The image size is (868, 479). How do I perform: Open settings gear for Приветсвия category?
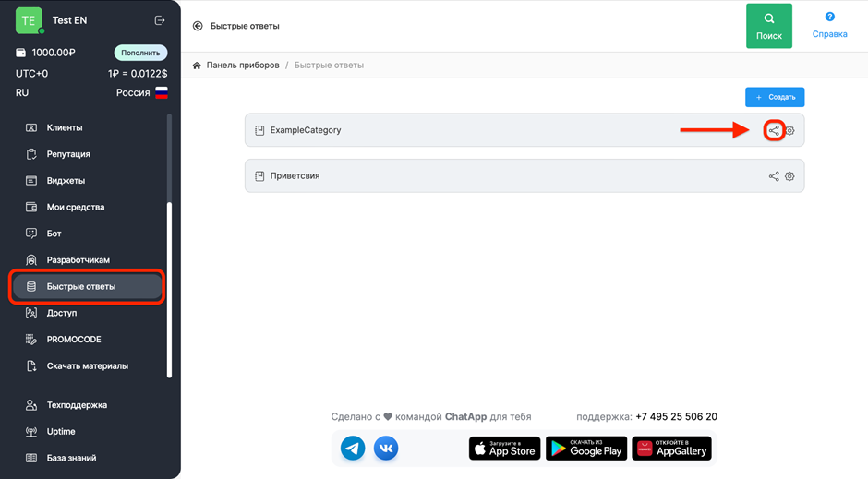(790, 176)
